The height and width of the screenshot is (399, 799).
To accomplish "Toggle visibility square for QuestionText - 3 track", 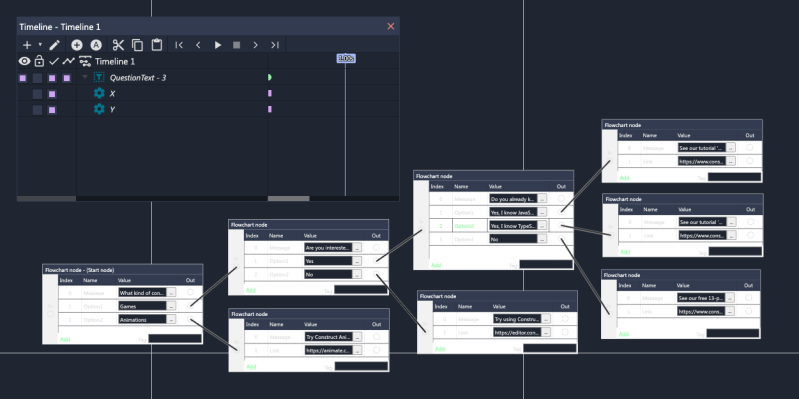I will tap(22, 78).
